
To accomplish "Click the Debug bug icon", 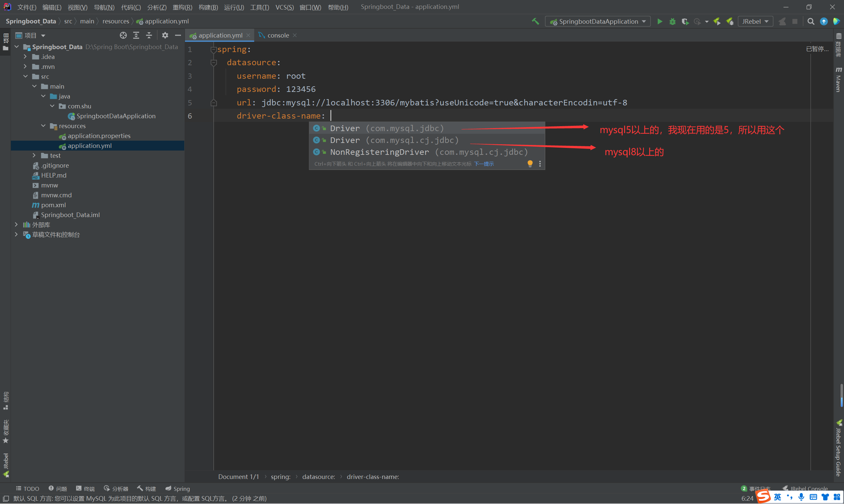I will 672,21.
